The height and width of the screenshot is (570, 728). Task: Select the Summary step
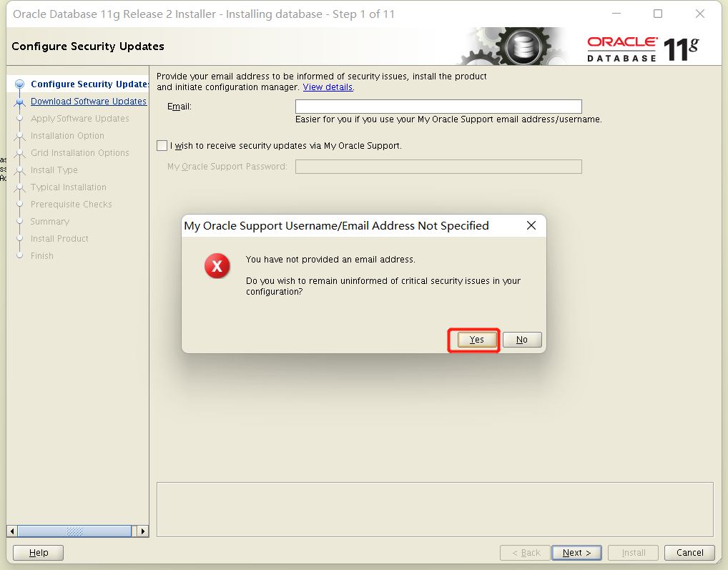click(x=49, y=222)
